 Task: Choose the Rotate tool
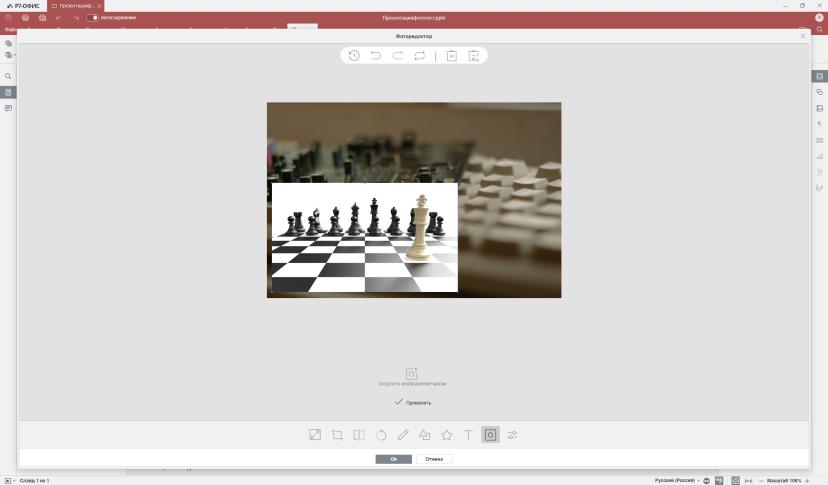[381, 435]
